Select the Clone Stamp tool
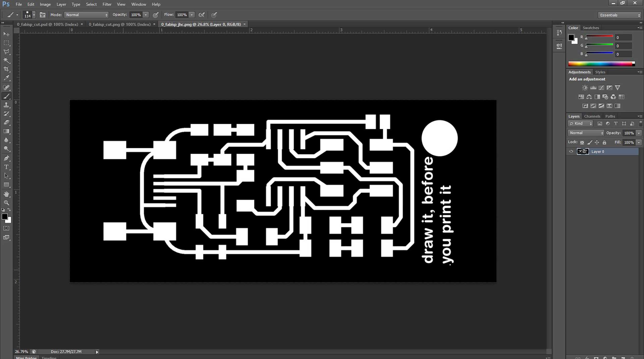Image resolution: width=644 pixels, height=359 pixels. (6, 105)
